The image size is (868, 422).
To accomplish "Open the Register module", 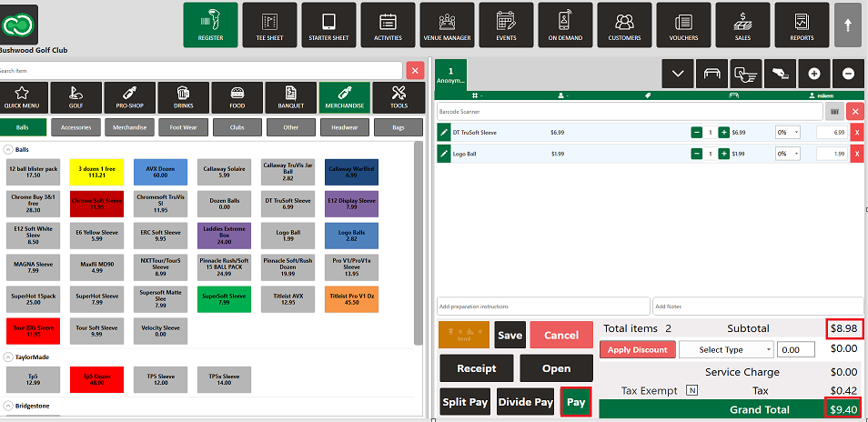I will [210, 25].
